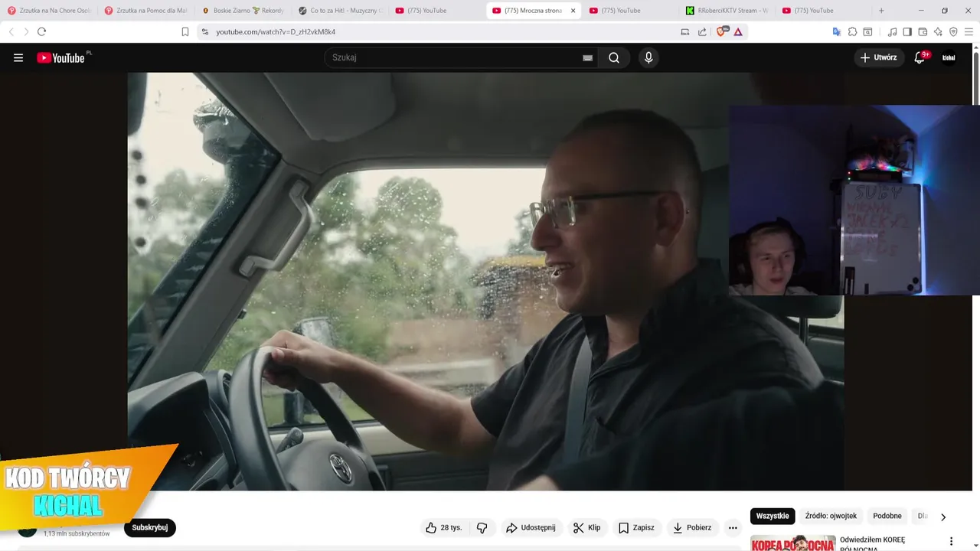Open the Google Translate extension
Viewport: 980px width, 551px height.
click(837, 31)
